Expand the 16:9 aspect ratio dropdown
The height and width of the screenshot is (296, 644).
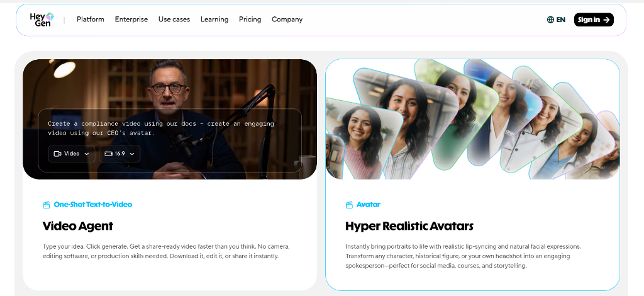point(119,154)
